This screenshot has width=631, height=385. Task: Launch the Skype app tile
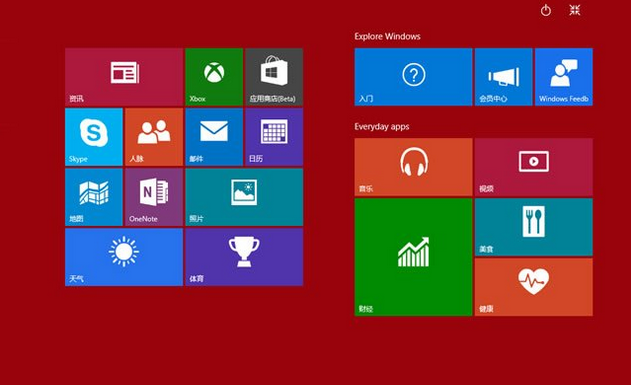click(x=94, y=137)
